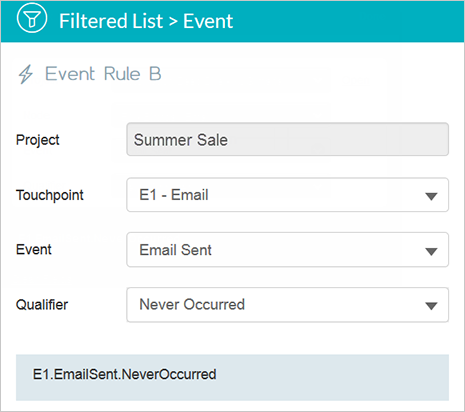Screen dimensions: 465x412
Task: Click the lightning bolt event icon
Action: (26, 74)
